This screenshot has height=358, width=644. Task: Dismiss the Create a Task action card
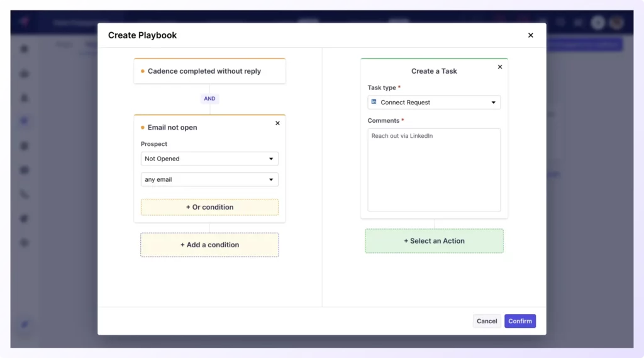click(x=500, y=67)
